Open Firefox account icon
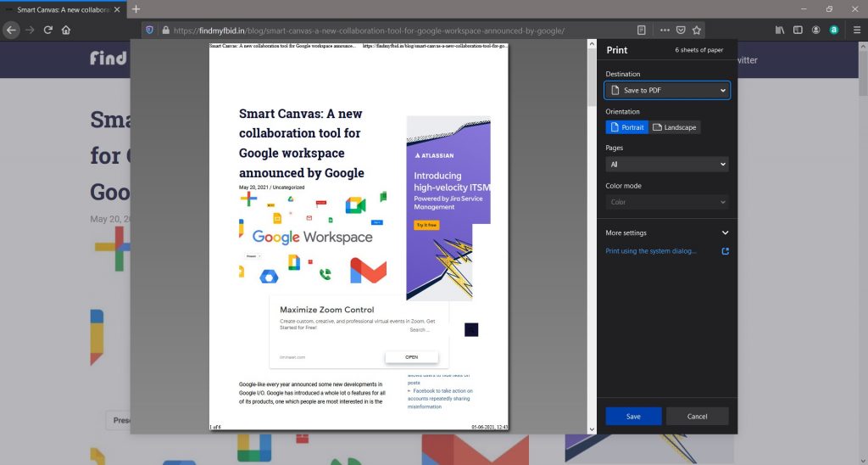Screen dimensions: 868x465 [x=816, y=30]
